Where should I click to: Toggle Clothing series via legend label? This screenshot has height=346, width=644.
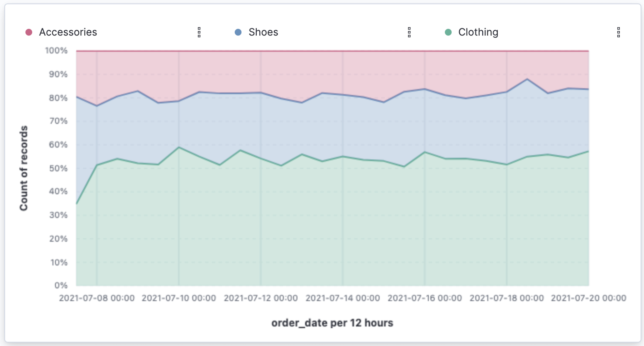coord(478,32)
